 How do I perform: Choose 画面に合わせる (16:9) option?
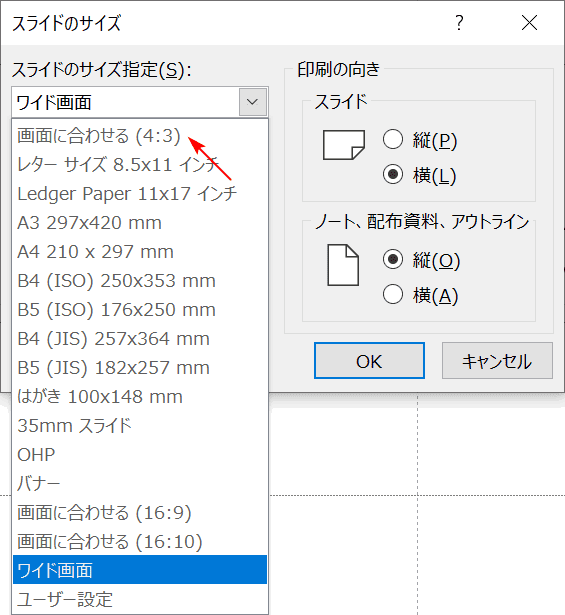coord(140,513)
